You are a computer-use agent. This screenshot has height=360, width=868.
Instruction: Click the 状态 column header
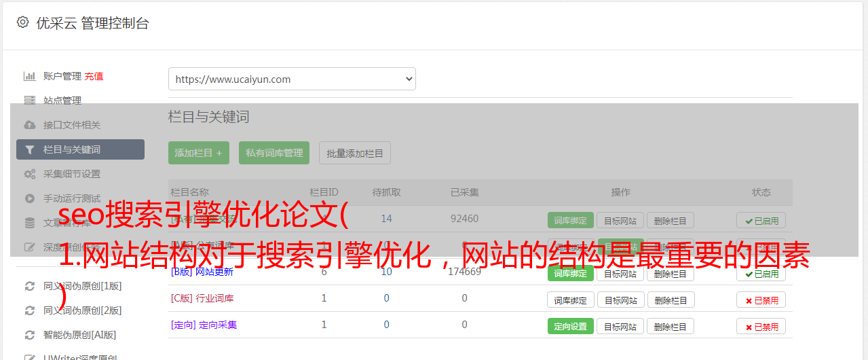point(761,192)
